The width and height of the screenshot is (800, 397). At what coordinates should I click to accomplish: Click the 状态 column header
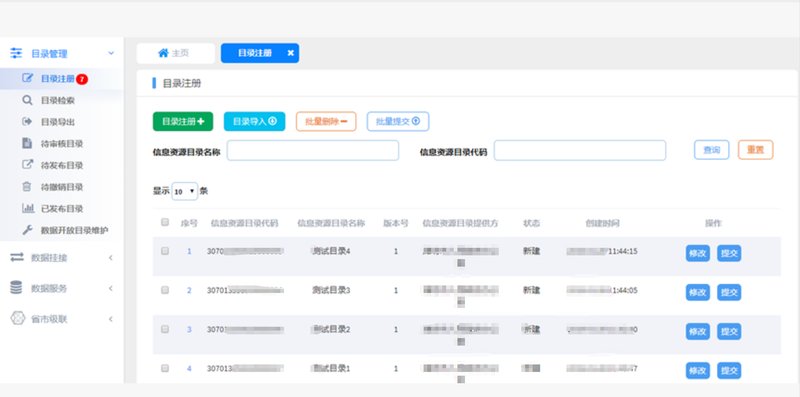(x=532, y=223)
